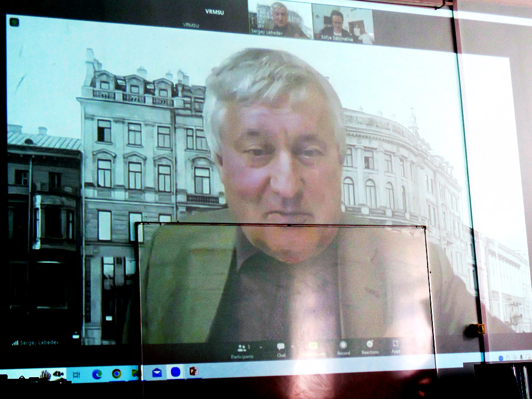532x399 pixels.
Task: Open Google Chrome from the taskbar
Action: click(x=116, y=374)
